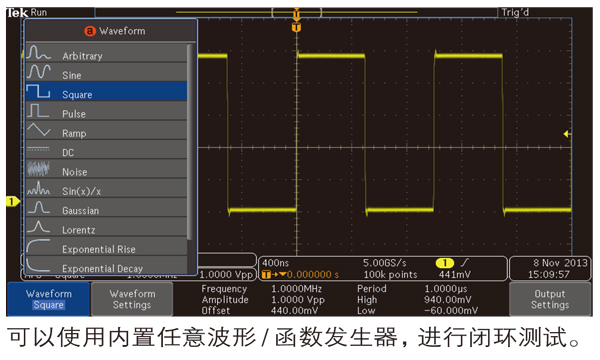Click the orange trigger position T marker
Image resolution: width=600 pixels, height=360 pixels.
click(x=296, y=27)
